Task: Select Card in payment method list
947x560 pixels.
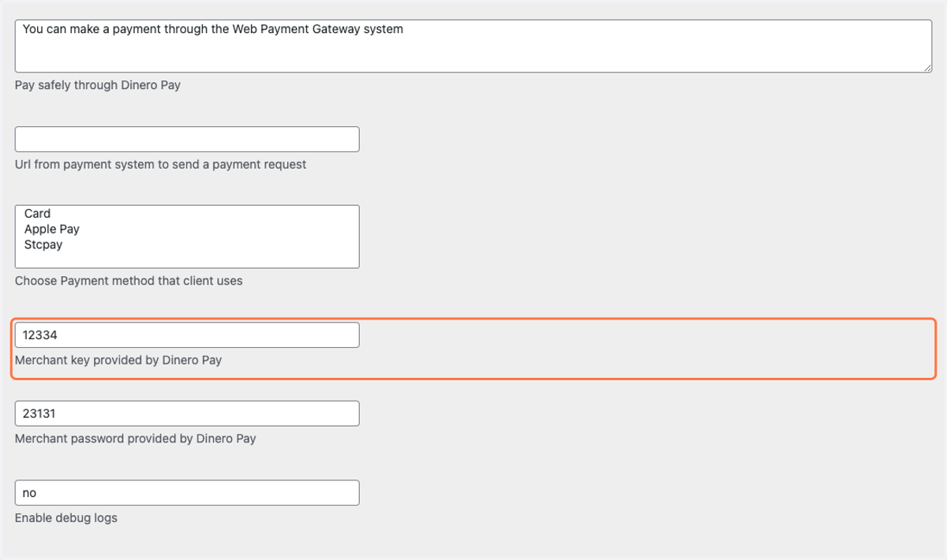Action: pyautogui.click(x=37, y=214)
